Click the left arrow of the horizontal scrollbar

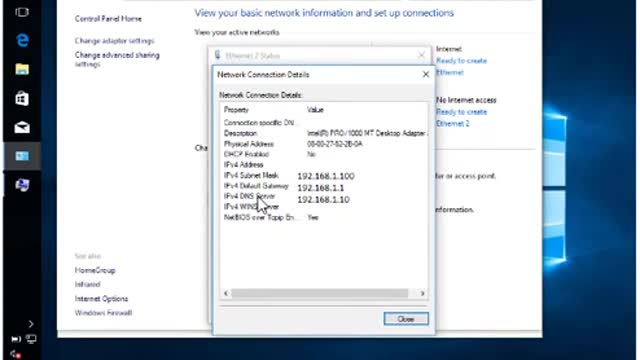pyautogui.click(x=226, y=293)
